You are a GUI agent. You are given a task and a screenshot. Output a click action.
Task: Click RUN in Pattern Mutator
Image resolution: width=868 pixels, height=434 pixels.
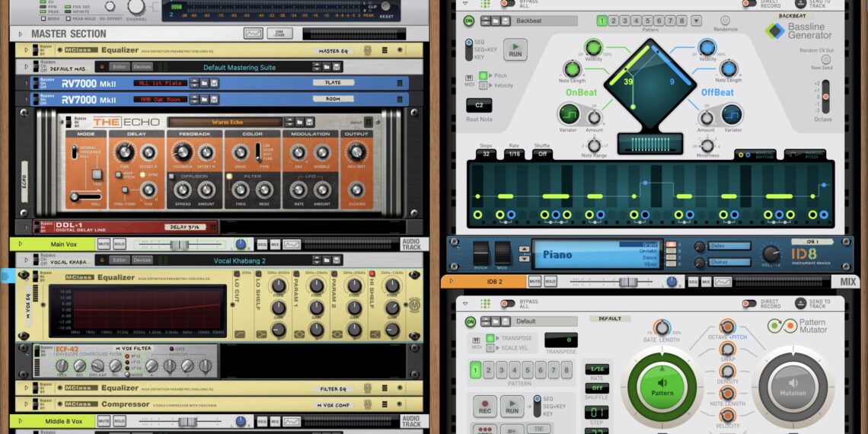coord(512,407)
